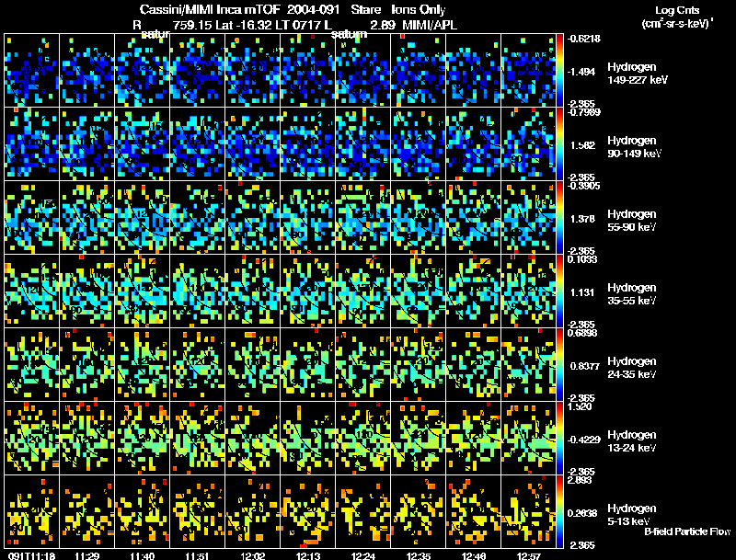This screenshot has height=560, width=736.
Task: Select the '12:35' time label
Action: click(419, 555)
